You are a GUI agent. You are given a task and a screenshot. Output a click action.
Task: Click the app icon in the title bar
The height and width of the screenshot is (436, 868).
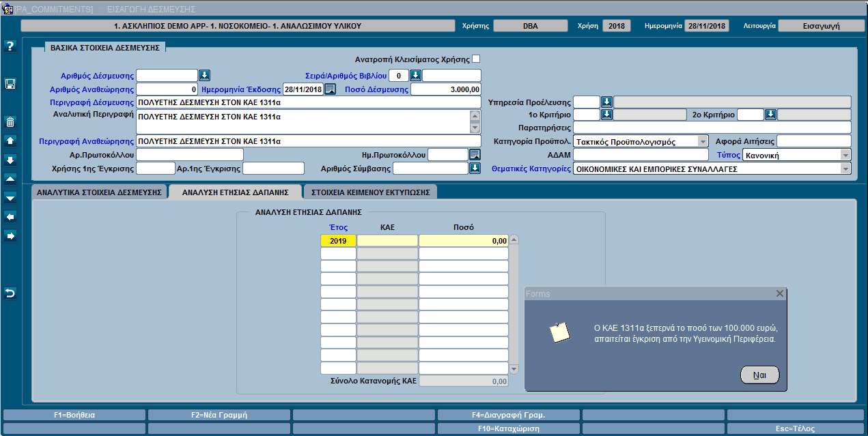8,8
